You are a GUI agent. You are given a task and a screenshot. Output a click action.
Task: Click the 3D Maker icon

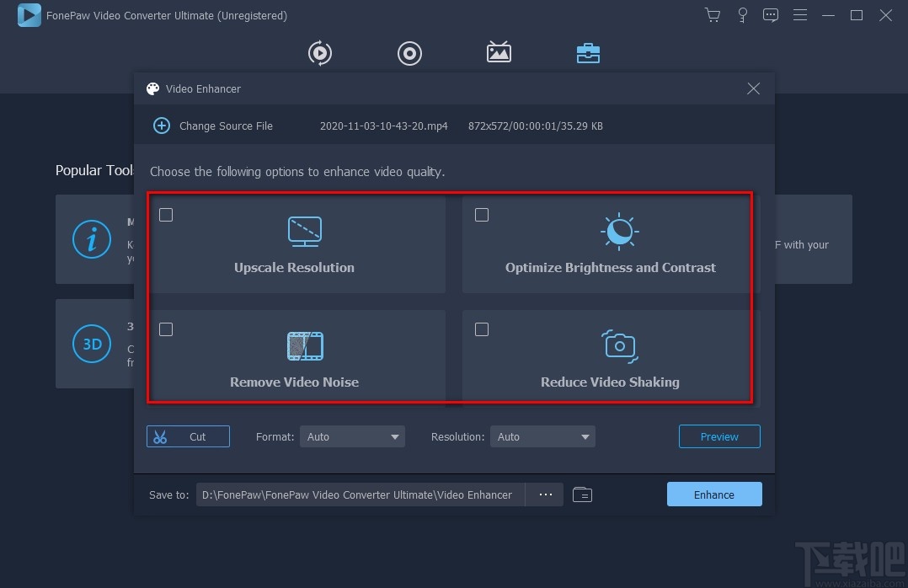(x=92, y=344)
